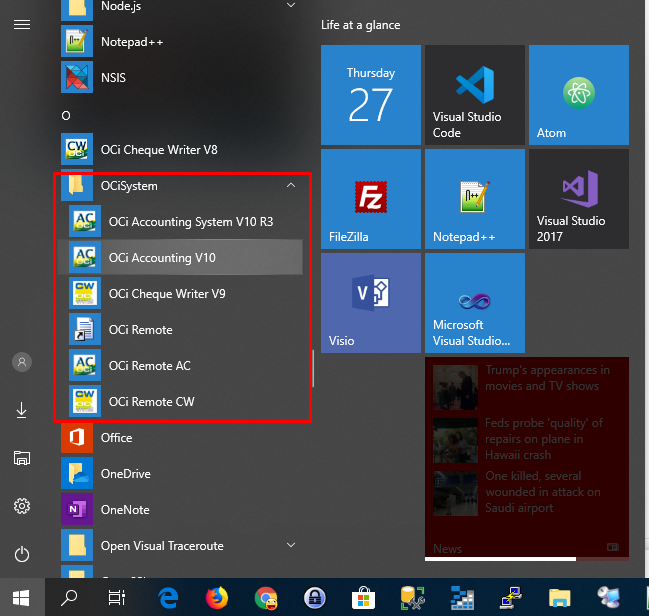Viewport: 649px width, 616px height.
Task: Launch the Visual Studio Code tile
Action: tap(475, 95)
